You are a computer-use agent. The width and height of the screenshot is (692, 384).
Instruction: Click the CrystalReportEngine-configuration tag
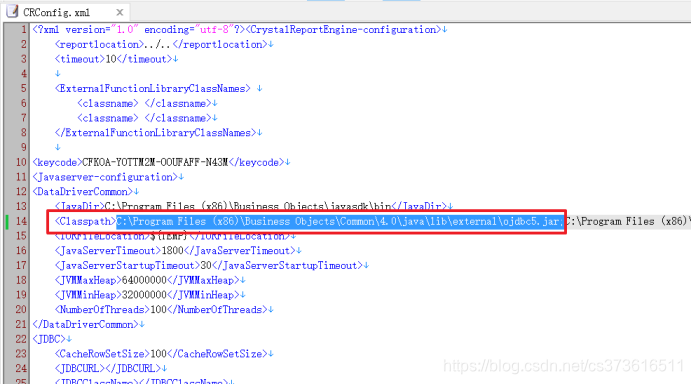343,30
